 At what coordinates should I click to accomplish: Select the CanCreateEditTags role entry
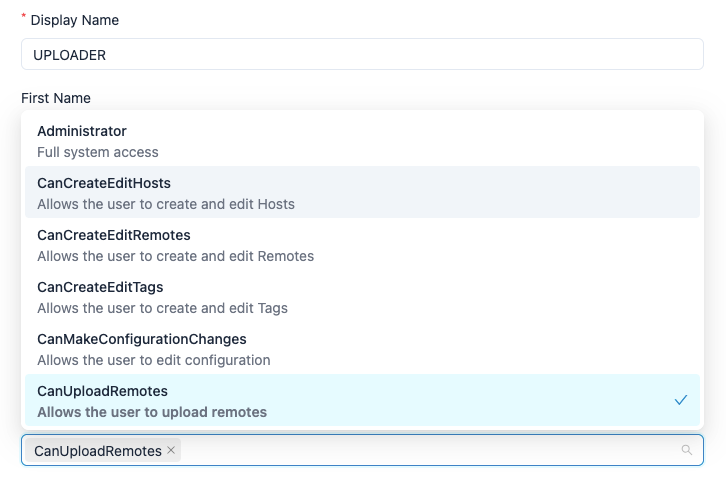click(x=363, y=296)
